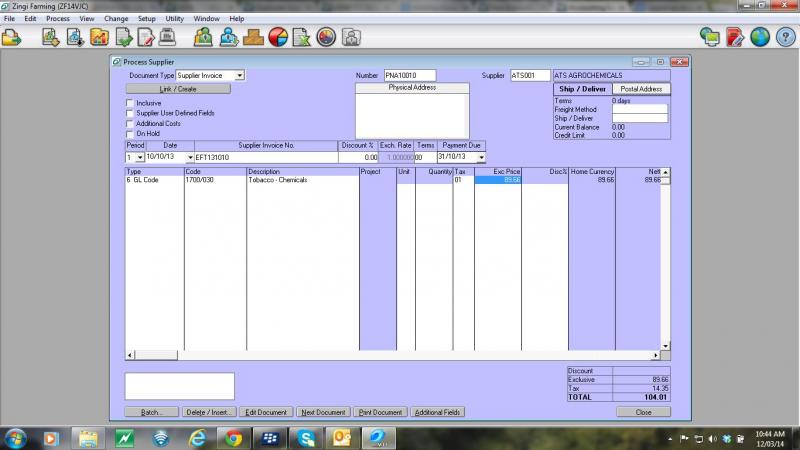
Task: Click the printer icon in the toolbar
Action: pos(169,38)
